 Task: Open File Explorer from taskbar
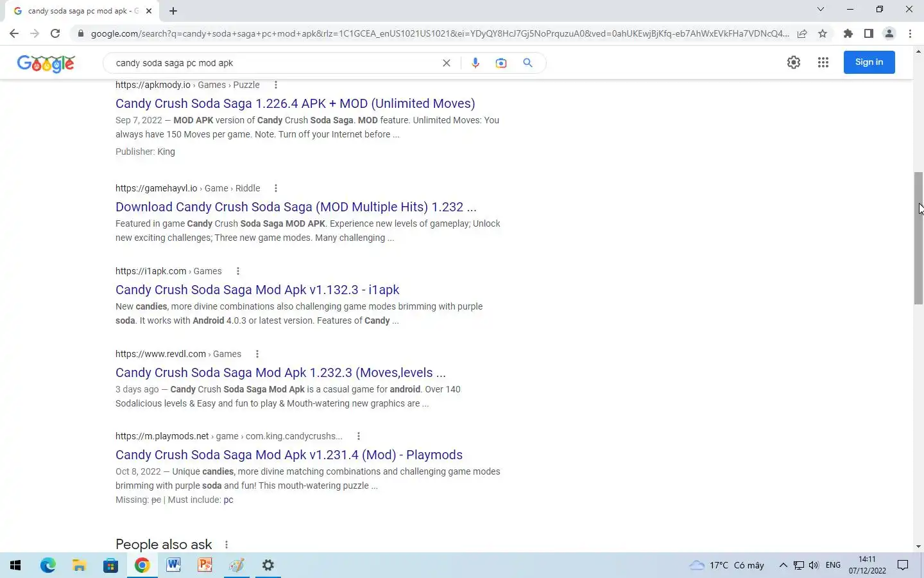[x=79, y=565]
